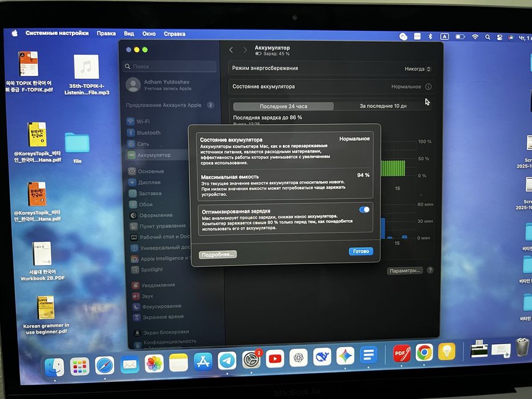Viewport: 532px width, 399px height.
Task: Select Обои in the sidebar
Action: coord(141,204)
